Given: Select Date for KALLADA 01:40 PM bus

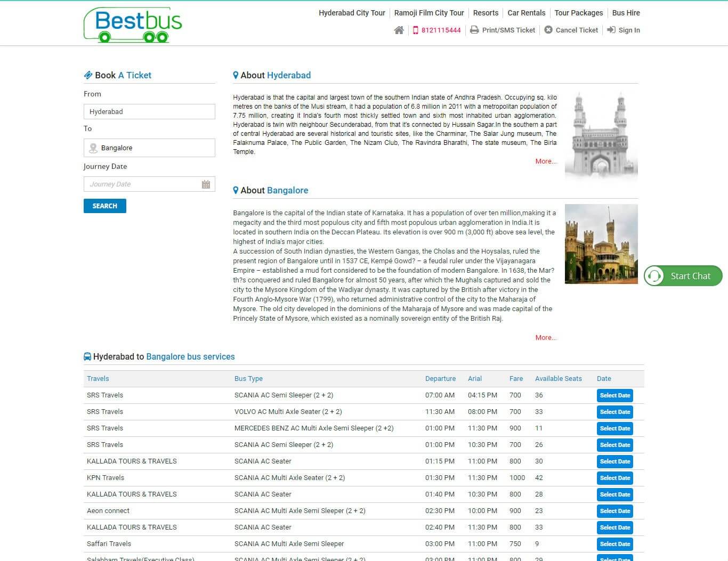Looking at the screenshot, I should [615, 495].
